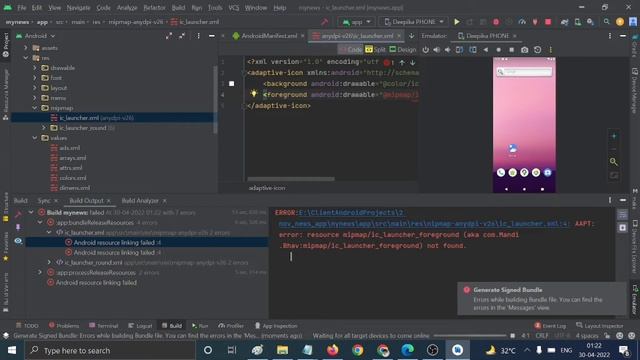The image size is (640, 360).
Task: Open the app run configuration dropdown
Action: coord(357,22)
